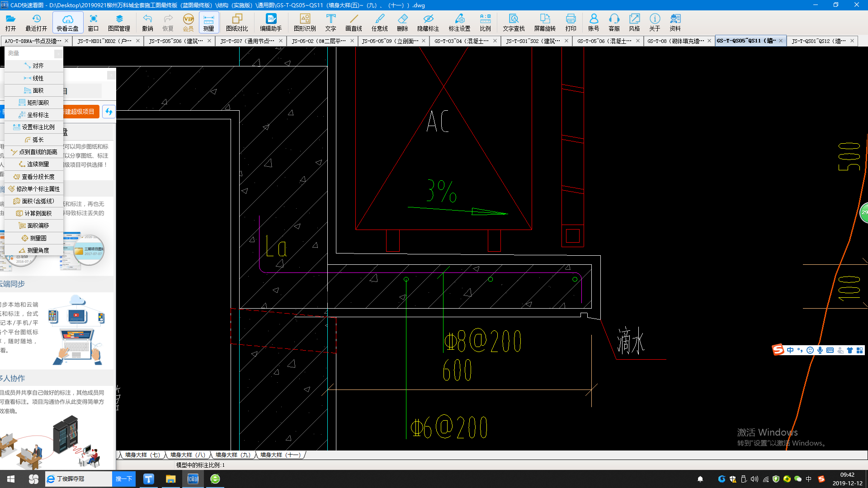Toggle the 测量 measure tool

[x=208, y=22]
